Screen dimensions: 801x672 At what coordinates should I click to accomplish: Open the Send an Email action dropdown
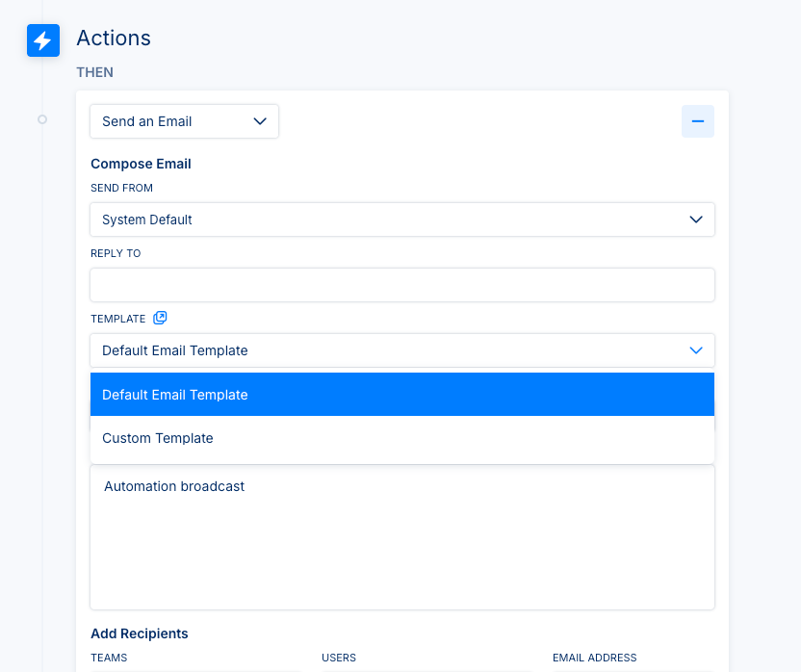(x=184, y=121)
